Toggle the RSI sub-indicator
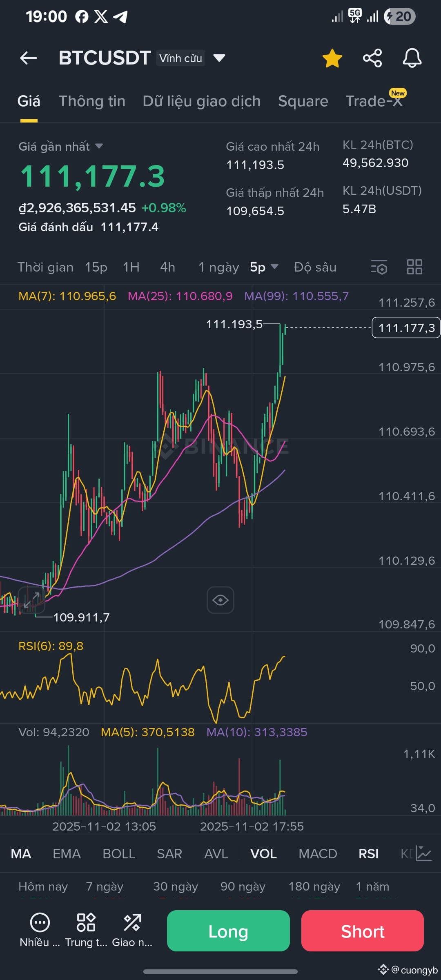This screenshot has width=441, height=980. tap(368, 854)
